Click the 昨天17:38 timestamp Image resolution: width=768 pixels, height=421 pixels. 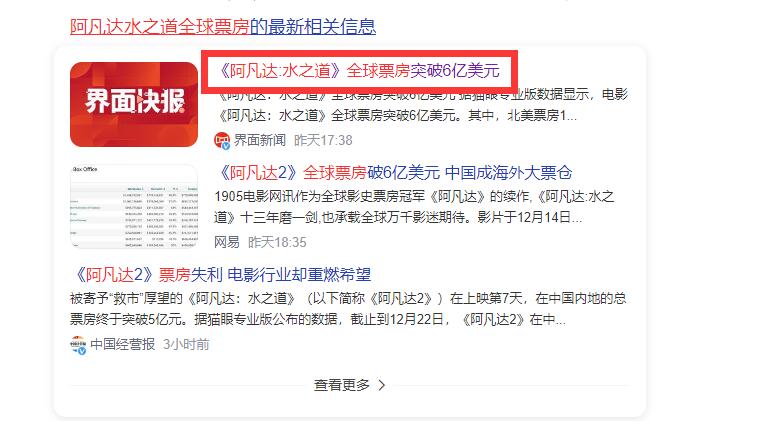[323, 140]
